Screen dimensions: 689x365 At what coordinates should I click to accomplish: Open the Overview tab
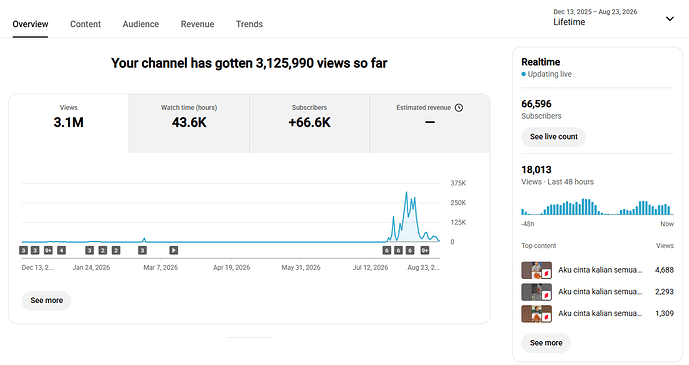click(x=30, y=24)
